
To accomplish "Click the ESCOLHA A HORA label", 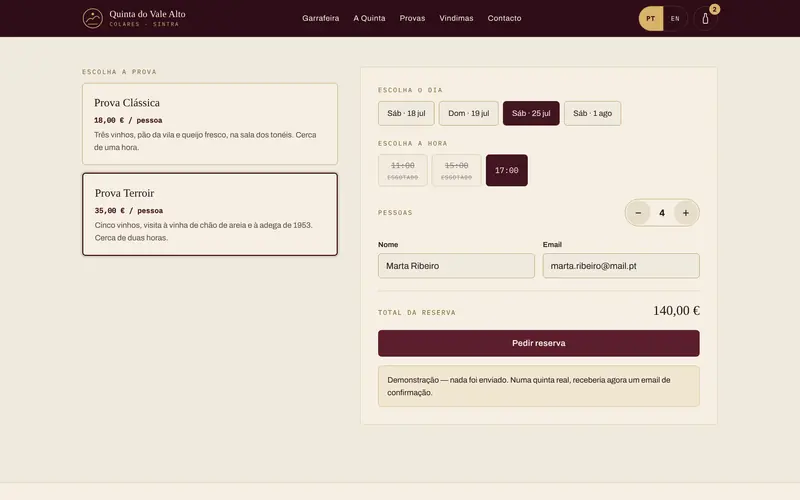I will tap(412, 144).
